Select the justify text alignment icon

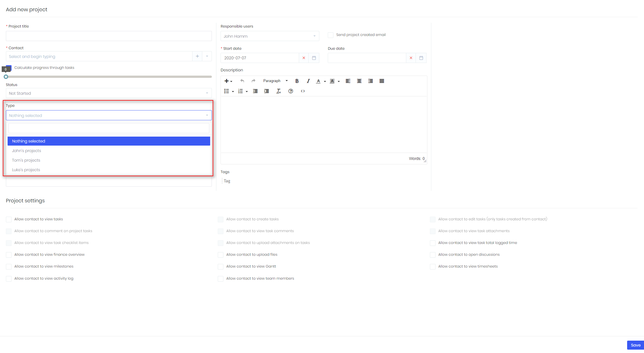[x=382, y=81]
